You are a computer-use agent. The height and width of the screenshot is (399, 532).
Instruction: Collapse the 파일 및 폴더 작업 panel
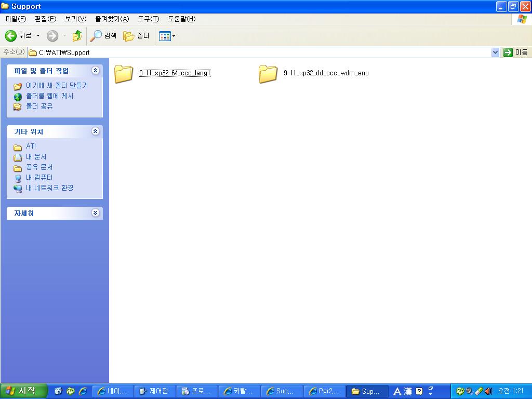96,71
